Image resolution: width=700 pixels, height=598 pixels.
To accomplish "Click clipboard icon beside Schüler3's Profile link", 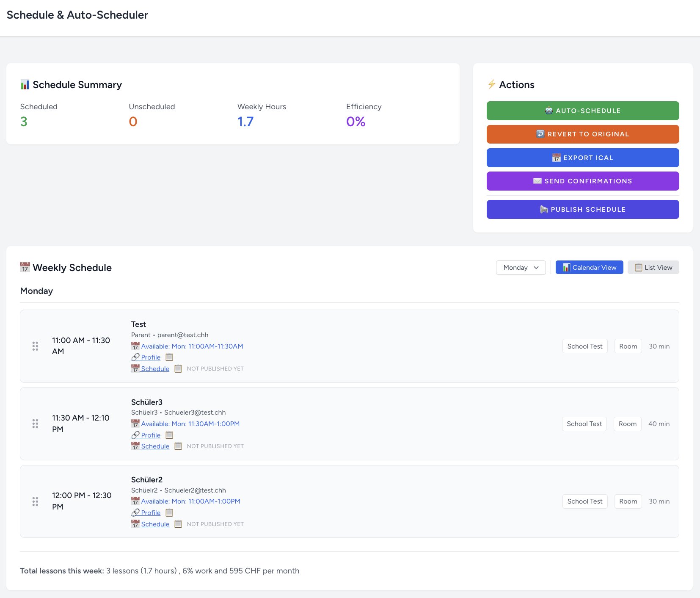I will (169, 435).
